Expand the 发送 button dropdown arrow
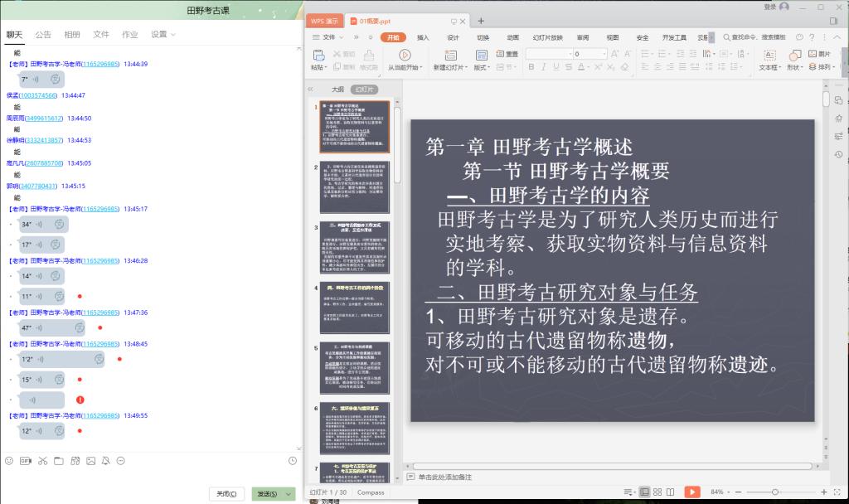 pos(289,494)
